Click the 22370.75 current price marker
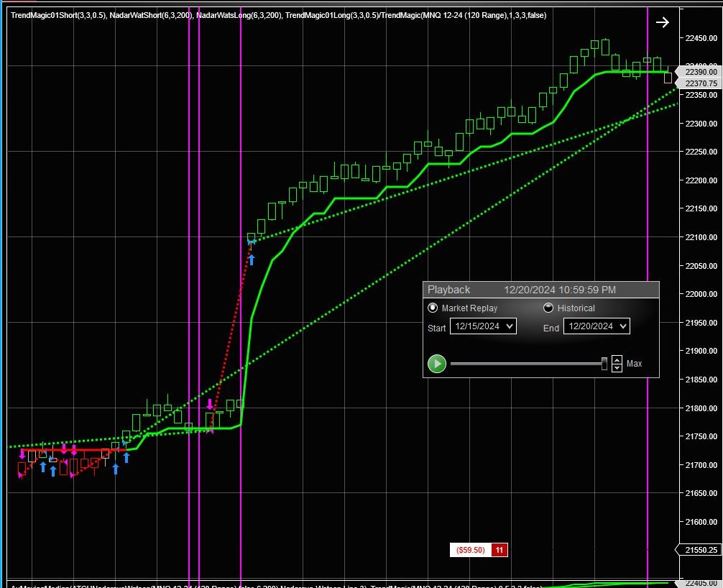This screenshot has width=723, height=588. [698, 83]
